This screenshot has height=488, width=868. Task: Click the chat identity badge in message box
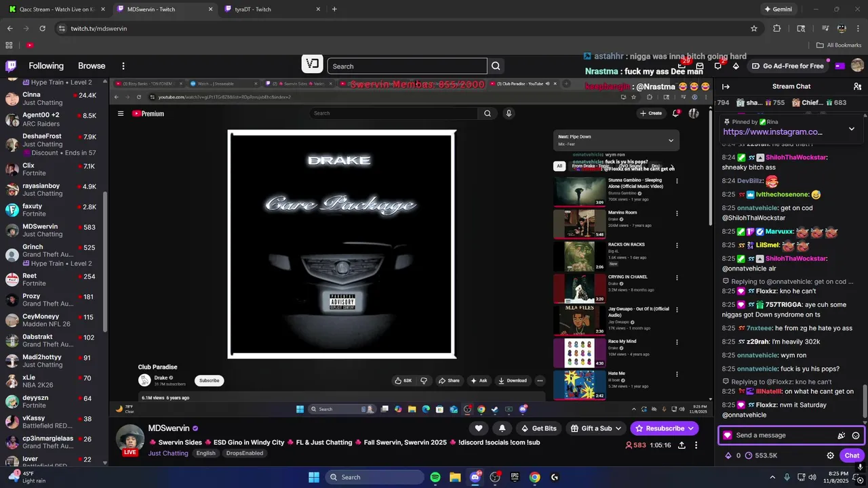[x=728, y=435]
